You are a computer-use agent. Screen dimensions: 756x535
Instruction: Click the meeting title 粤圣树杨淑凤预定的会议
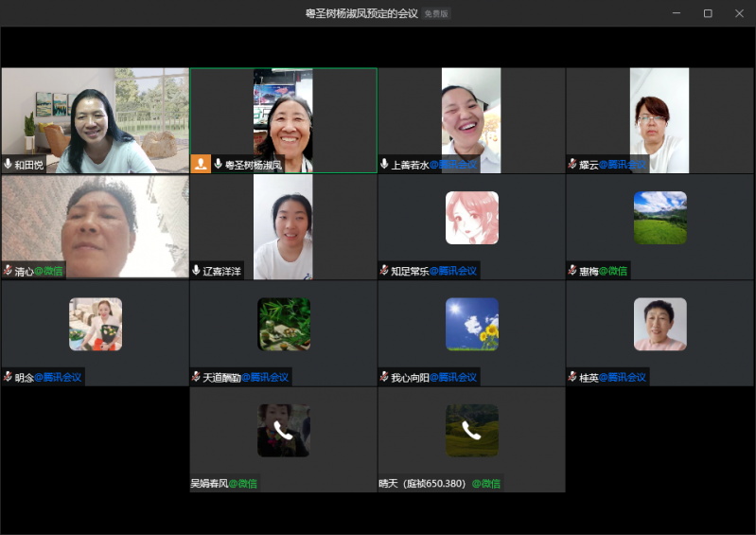pos(361,14)
